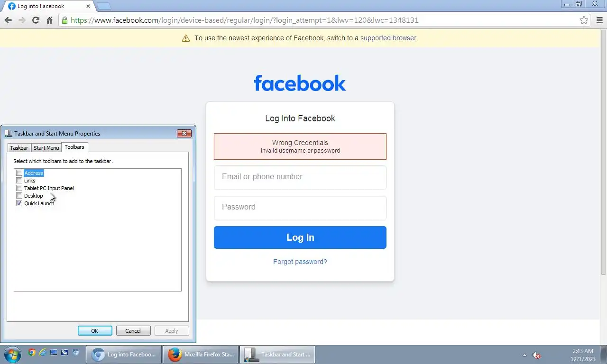Follow the supported browser link

388,38
